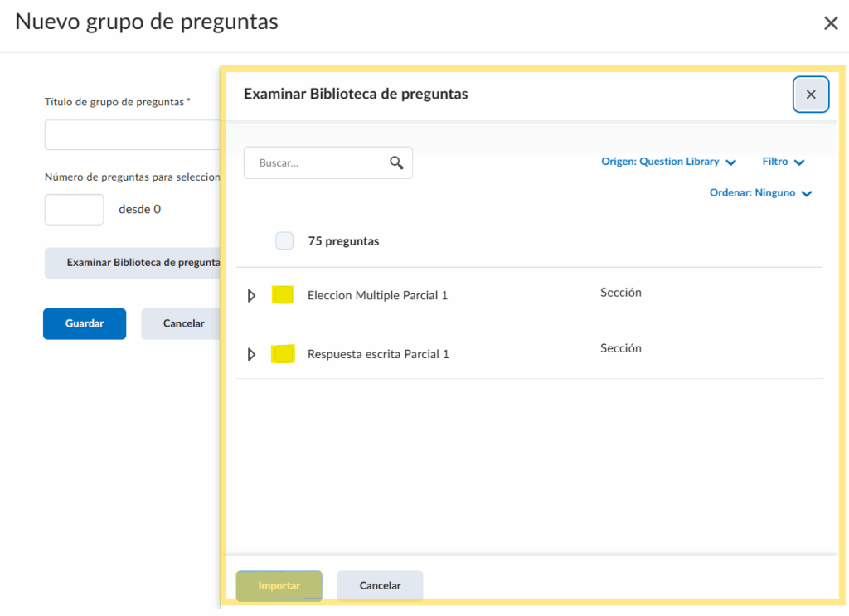Image resolution: width=849 pixels, height=616 pixels.
Task: Toggle the select-all 75 preguntas checkbox
Action: click(x=284, y=241)
